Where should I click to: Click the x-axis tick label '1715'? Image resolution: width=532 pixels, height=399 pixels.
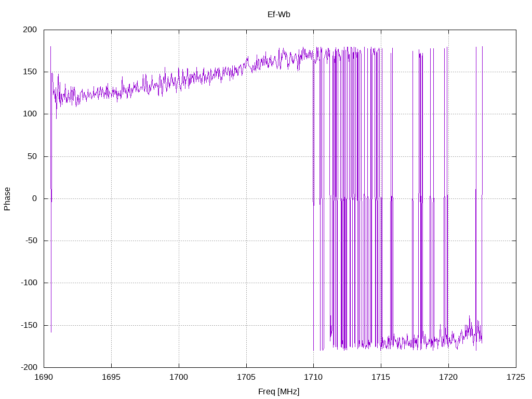pos(381,377)
